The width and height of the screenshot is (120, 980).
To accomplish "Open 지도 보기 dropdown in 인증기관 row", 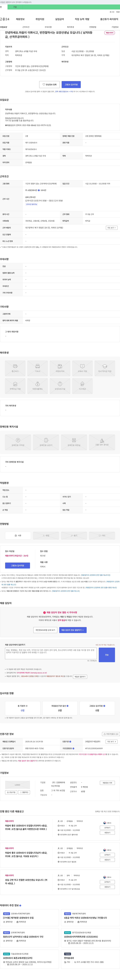I will pos(112,742).
